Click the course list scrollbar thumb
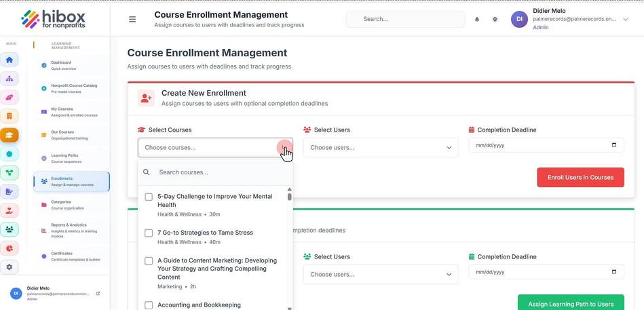Viewport: 644px width, 310px height. point(290,197)
